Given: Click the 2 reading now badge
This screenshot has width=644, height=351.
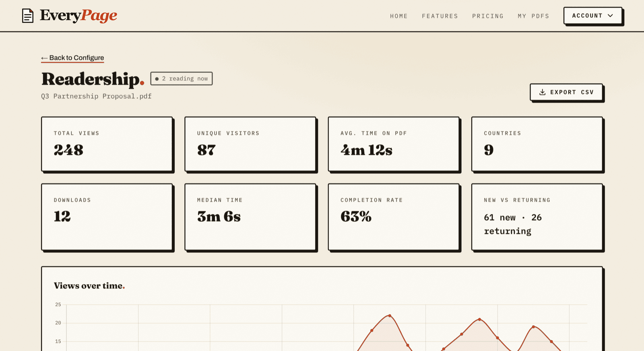Looking at the screenshot, I should pos(182,78).
